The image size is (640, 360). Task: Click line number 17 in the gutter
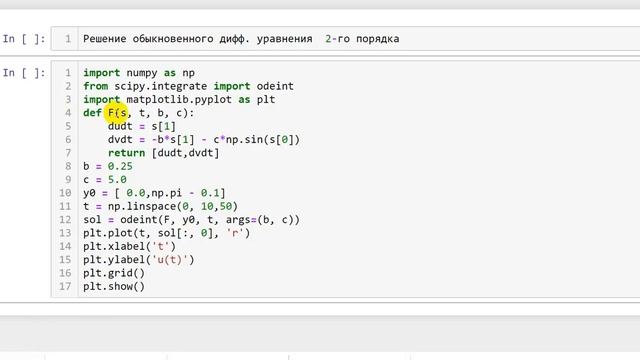pos(65,287)
